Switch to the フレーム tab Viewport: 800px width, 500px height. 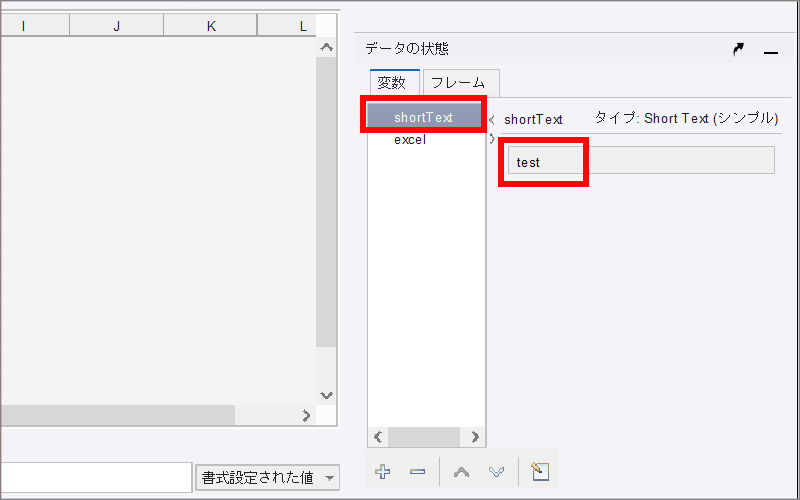click(x=461, y=83)
